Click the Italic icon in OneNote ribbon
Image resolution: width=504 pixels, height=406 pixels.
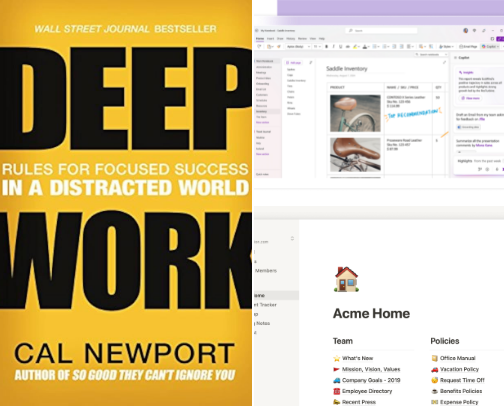pyautogui.click(x=334, y=47)
